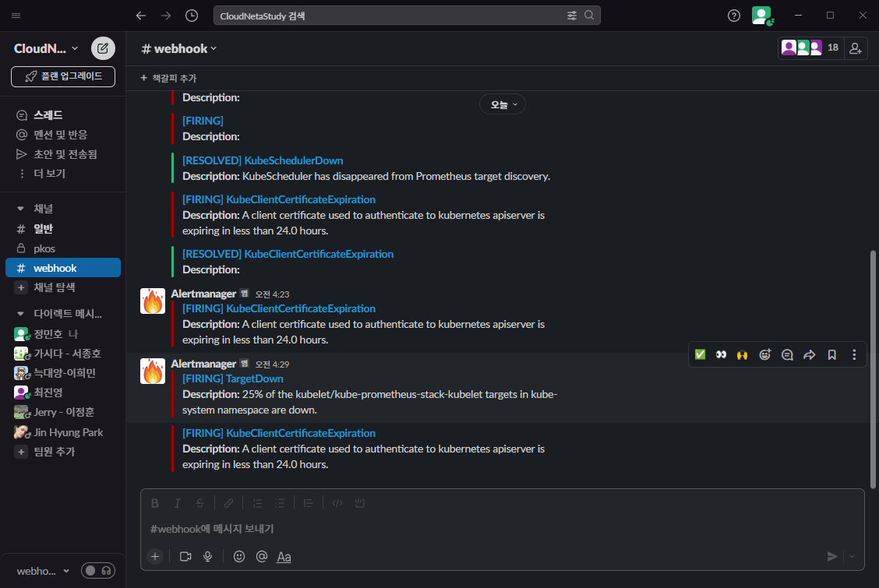The width and height of the screenshot is (879, 588).
Task: Open the webhook channel title dropdown
Action: [x=179, y=48]
